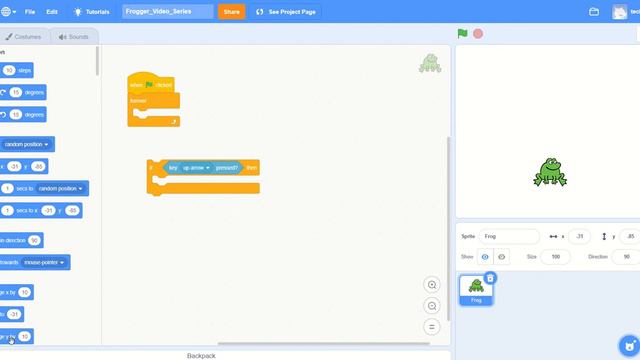This screenshot has width=640, height=360.
Task: Open the File menu
Action: [30, 12]
